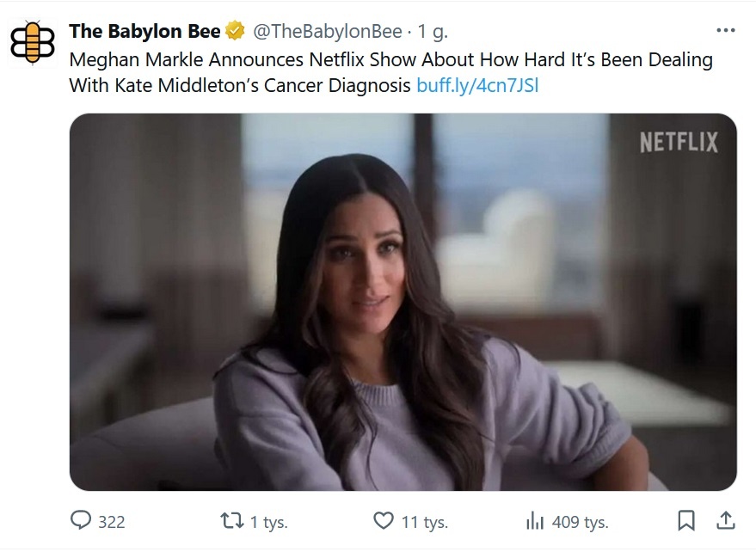756x552 pixels.
Task: Click the gold verified badge
Action: click(x=235, y=32)
